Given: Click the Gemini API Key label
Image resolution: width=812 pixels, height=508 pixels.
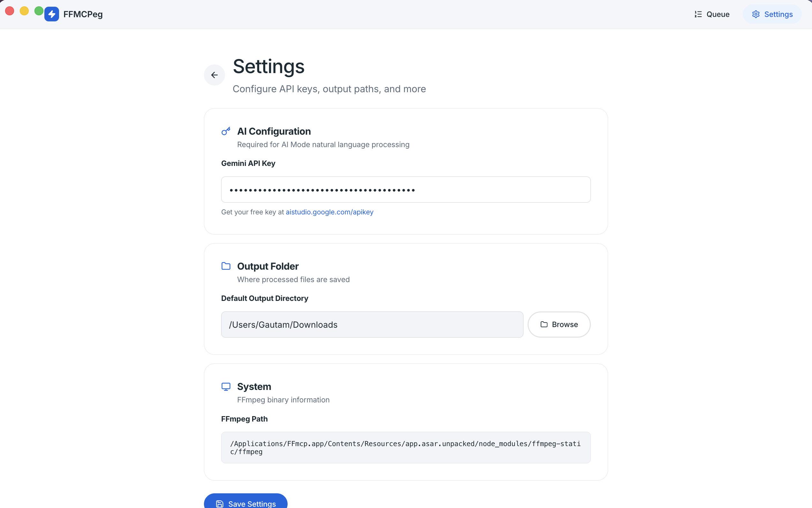Looking at the screenshot, I should pos(248,163).
